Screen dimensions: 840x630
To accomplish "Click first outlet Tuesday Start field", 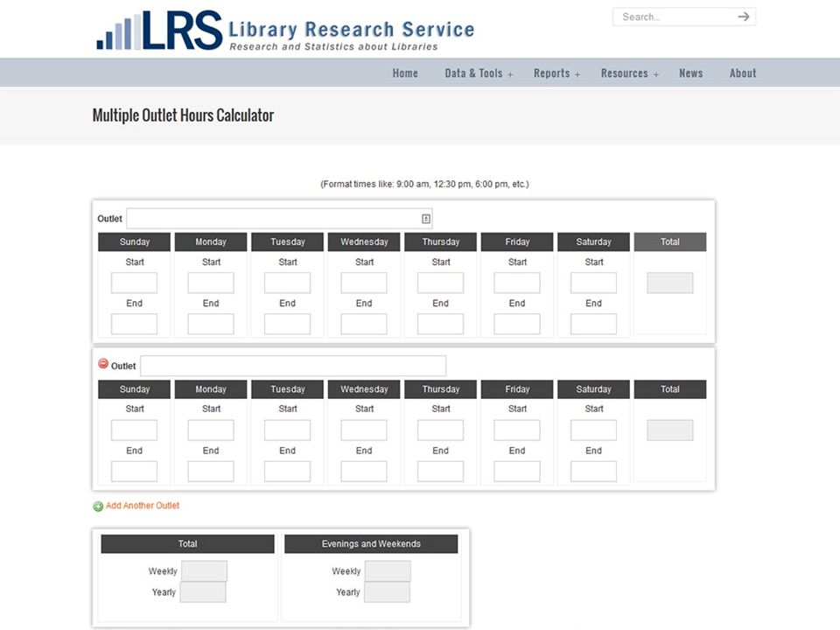I will click(x=287, y=283).
